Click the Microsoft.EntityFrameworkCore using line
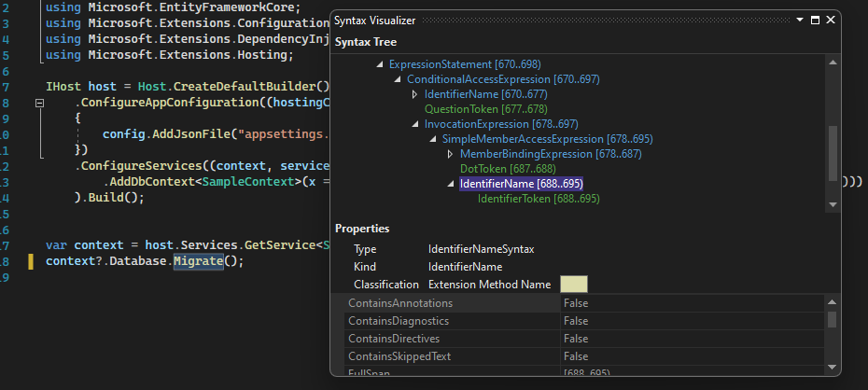Viewport: 868px width, 390px height. pos(173,8)
